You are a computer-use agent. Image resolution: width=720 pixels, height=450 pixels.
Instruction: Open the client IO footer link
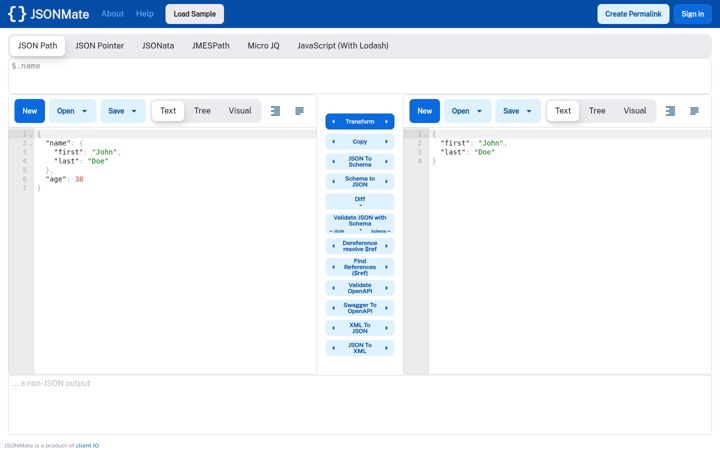tap(87, 445)
